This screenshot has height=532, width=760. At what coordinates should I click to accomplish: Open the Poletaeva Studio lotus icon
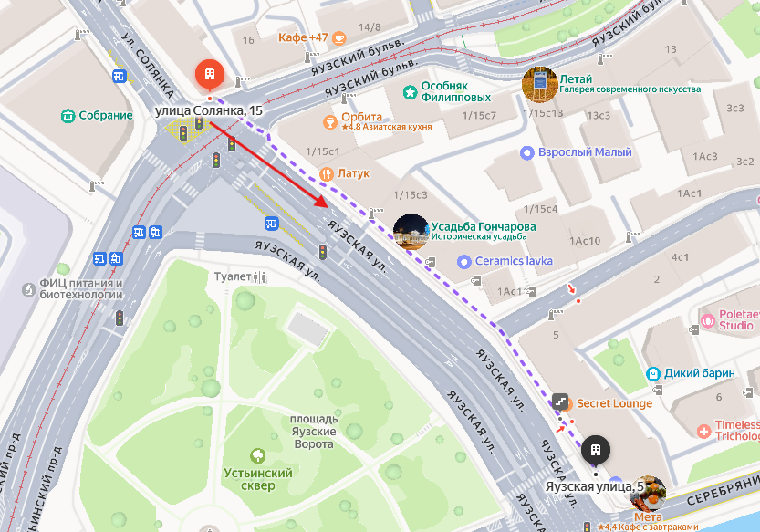click(x=708, y=320)
